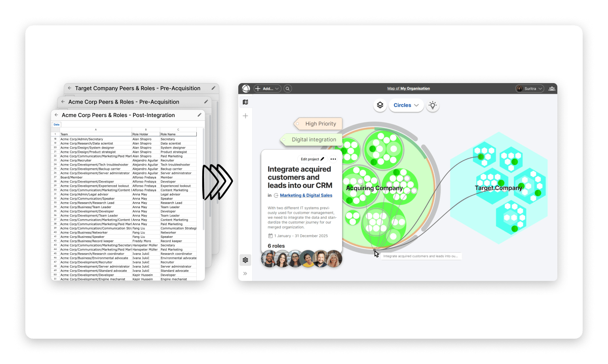Open the Suritra user account dropdown
Screen dimensions: 608x364
click(530, 89)
